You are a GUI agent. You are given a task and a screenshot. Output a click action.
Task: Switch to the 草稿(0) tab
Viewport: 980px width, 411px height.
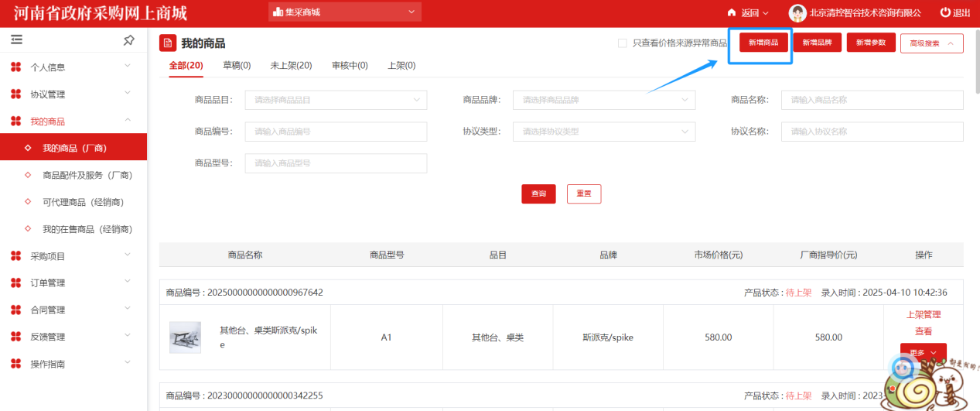point(237,66)
